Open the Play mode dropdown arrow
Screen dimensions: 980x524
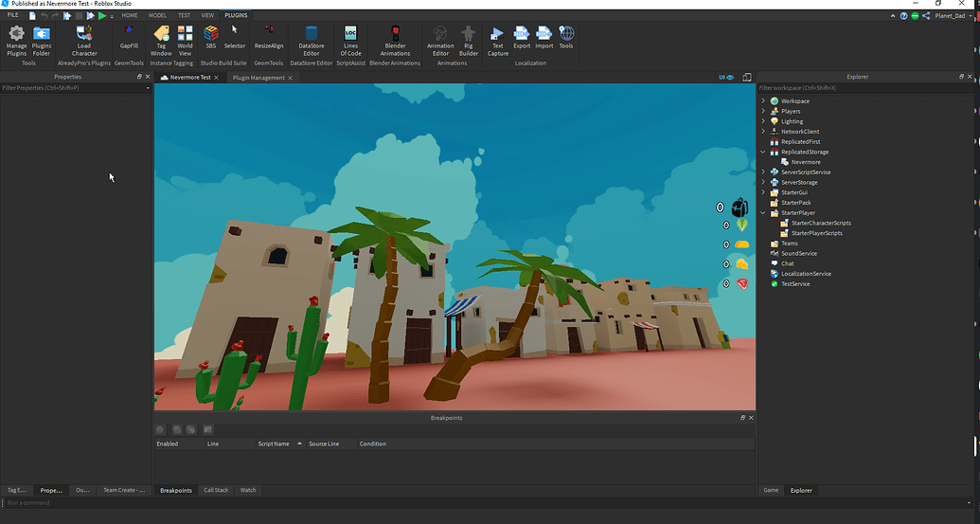pos(112,16)
